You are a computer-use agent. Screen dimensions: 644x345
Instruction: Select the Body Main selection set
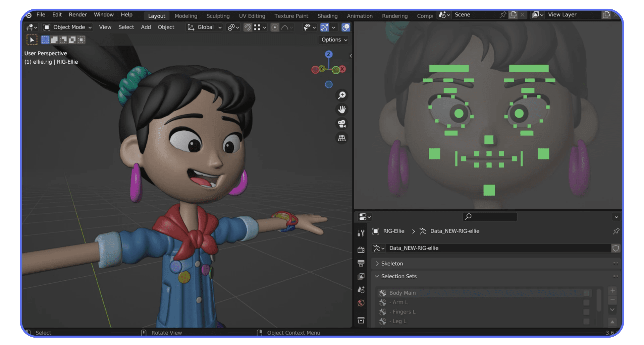coord(402,292)
